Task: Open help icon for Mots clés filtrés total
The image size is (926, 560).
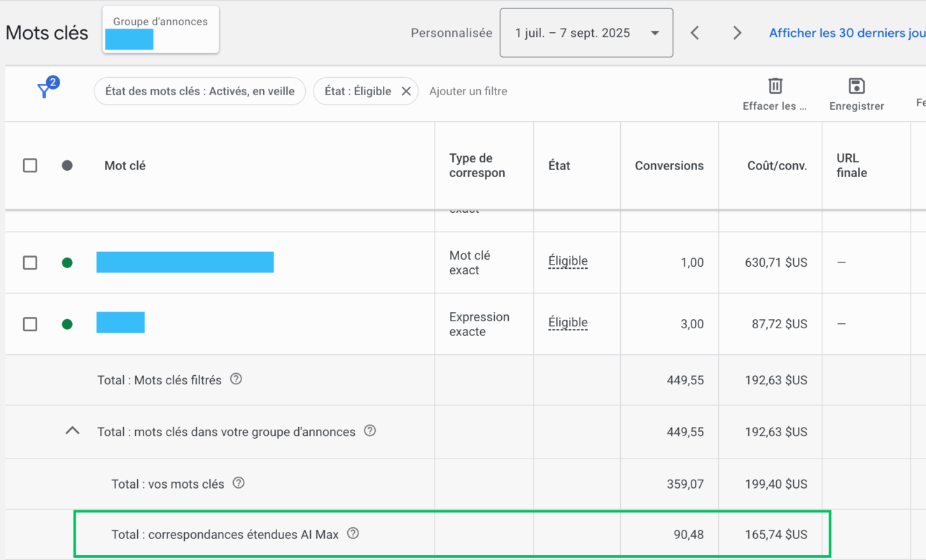Action: coord(236,379)
